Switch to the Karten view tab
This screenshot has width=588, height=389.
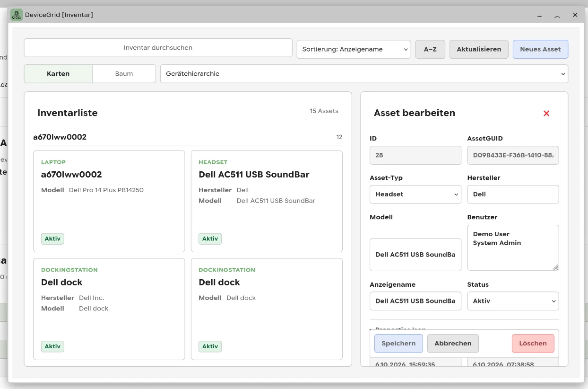58,74
